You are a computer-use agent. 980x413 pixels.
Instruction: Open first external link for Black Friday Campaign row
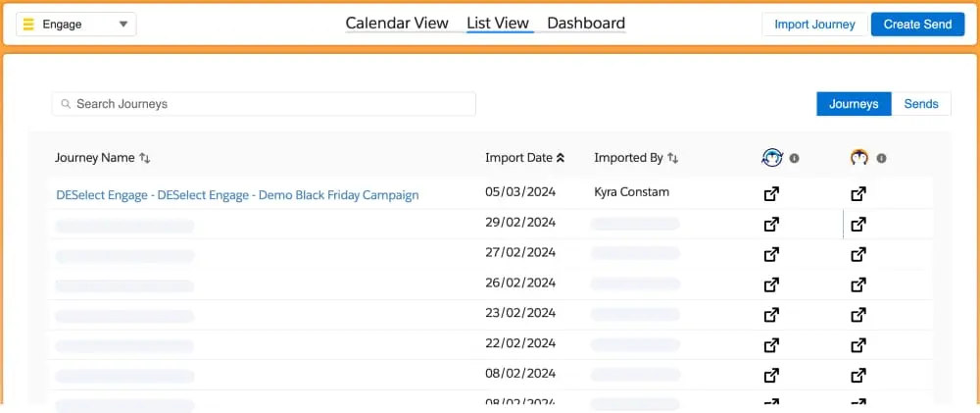(x=771, y=194)
